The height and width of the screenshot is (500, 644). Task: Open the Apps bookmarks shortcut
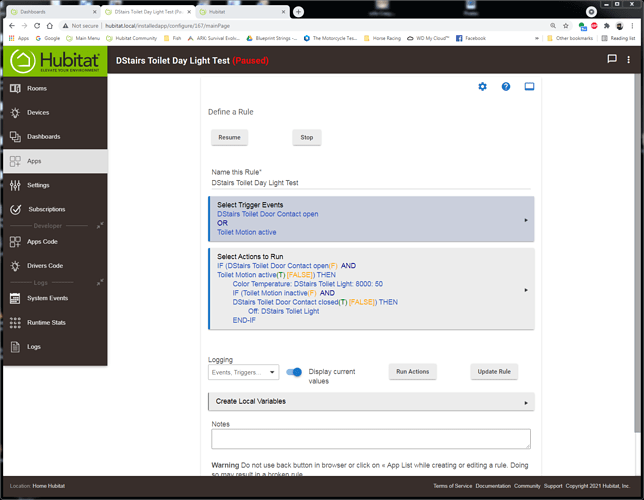[19, 38]
